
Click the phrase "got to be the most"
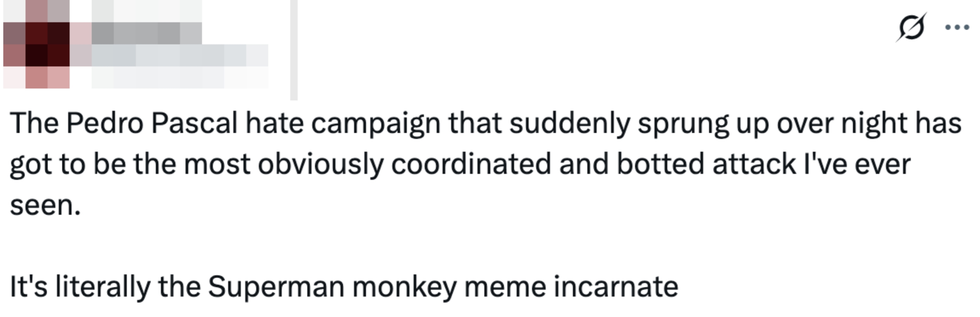tap(130, 165)
